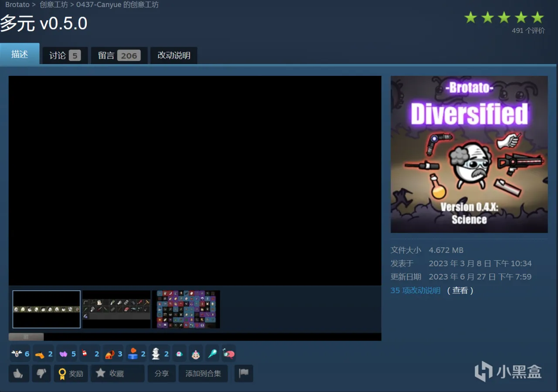
Task: Open 0437-Canyue 的创意工坊 breadcrumb
Action: (117, 5)
